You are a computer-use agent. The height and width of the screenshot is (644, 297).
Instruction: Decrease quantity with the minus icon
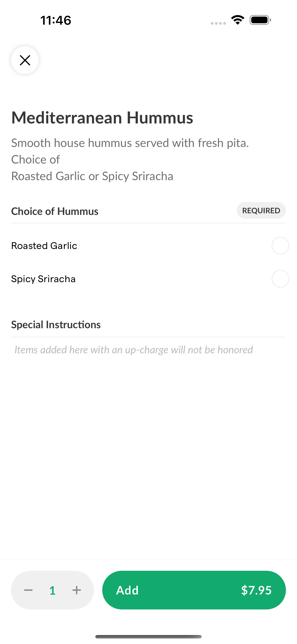[x=28, y=590]
